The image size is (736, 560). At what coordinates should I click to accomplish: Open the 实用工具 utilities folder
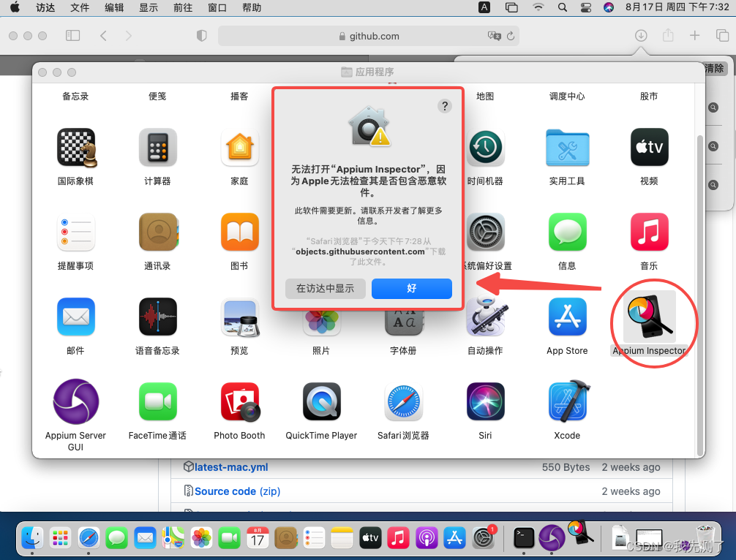click(567, 147)
